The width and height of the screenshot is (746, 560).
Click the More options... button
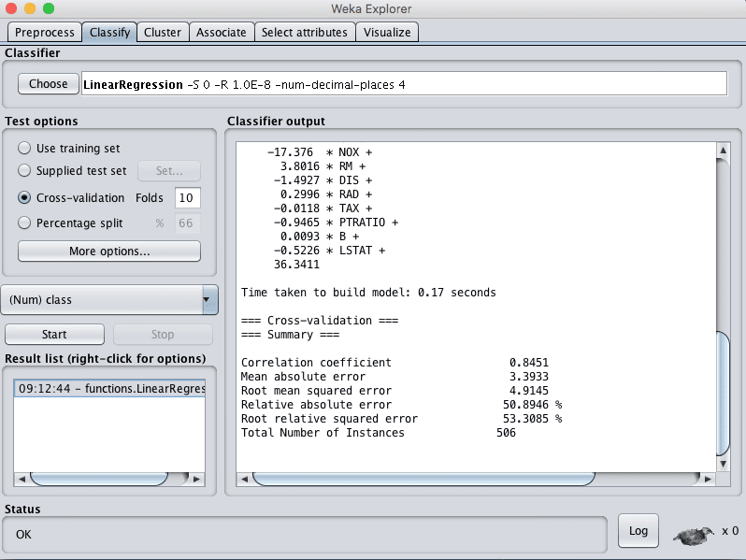[x=109, y=251]
